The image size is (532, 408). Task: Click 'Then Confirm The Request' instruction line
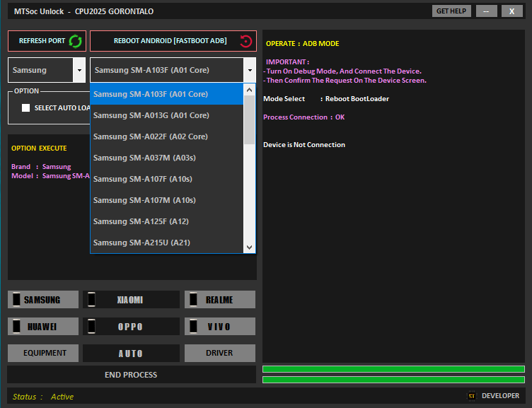(345, 81)
